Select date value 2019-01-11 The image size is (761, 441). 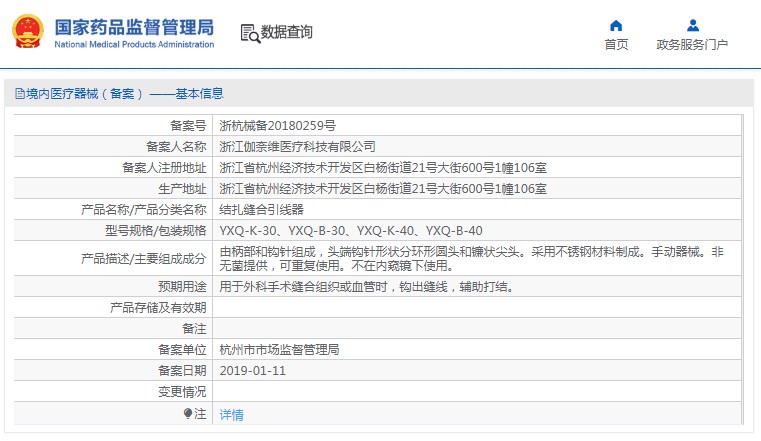tap(252, 371)
